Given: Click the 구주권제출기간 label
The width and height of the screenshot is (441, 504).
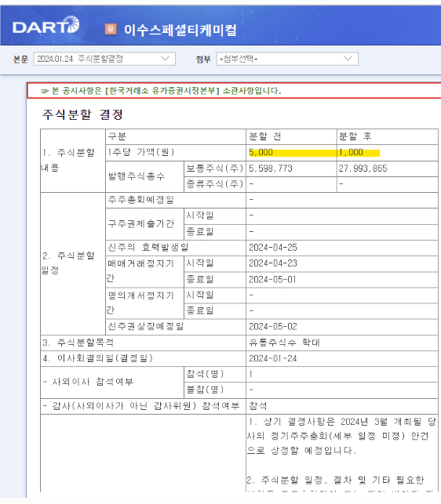Looking at the screenshot, I should pyautogui.click(x=141, y=223).
